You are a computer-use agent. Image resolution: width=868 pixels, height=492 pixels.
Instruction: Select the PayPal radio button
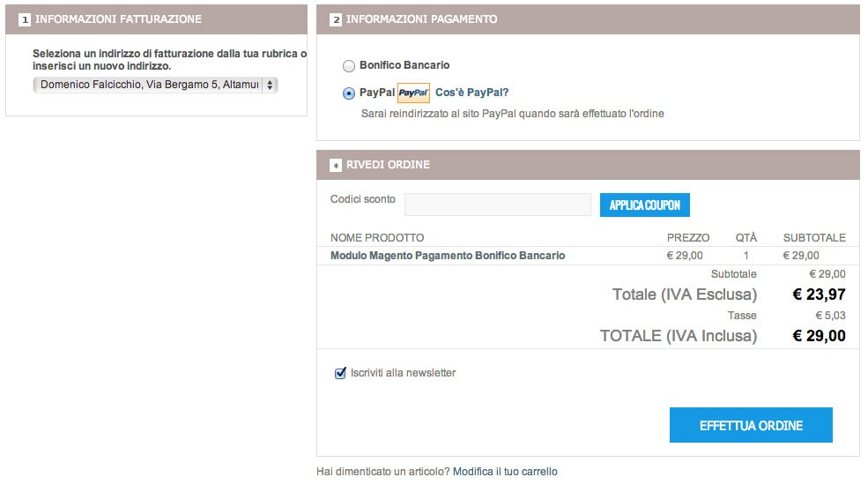[349, 93]
